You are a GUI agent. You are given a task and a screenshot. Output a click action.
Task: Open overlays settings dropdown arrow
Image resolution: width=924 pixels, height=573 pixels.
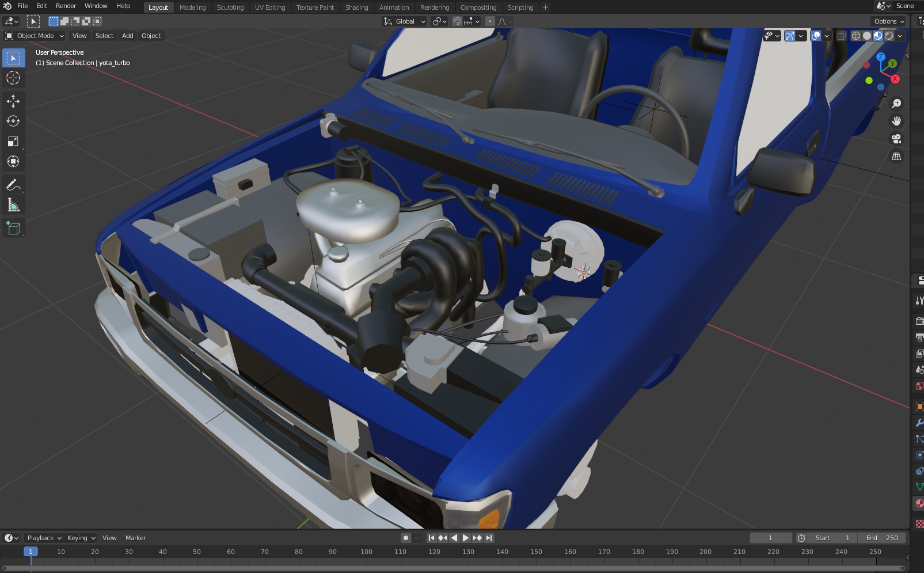pyautogui.click(x=827, y=36)
